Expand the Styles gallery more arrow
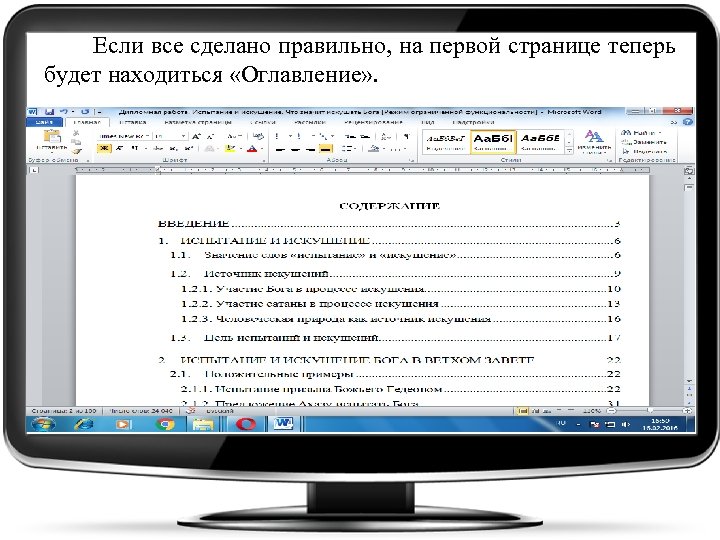 pos(568,150)
